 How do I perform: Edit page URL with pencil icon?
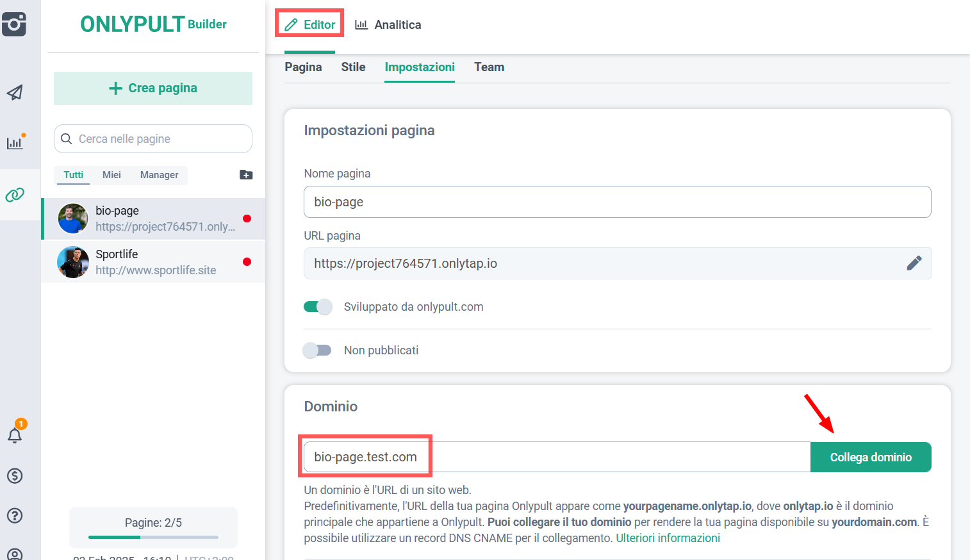(914, 263)
